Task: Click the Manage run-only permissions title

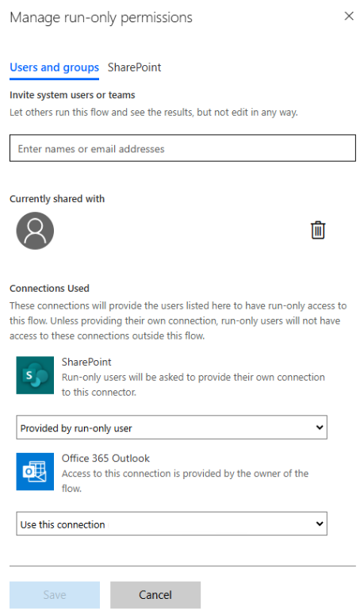Action: (x=101, y=17)
